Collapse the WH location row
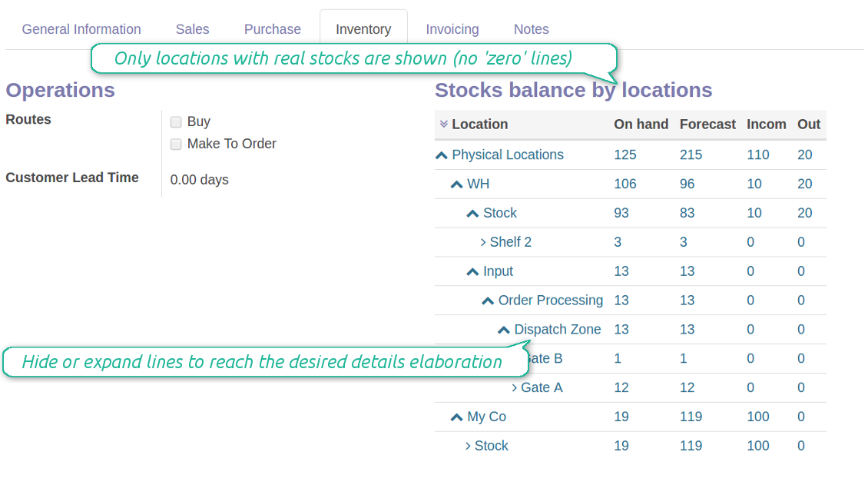 [457, 184]
